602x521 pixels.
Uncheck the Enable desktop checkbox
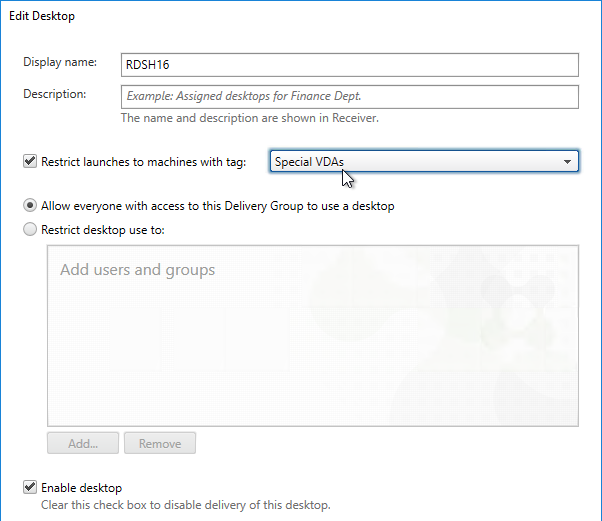pyautogui.click(x=30, y=488)
